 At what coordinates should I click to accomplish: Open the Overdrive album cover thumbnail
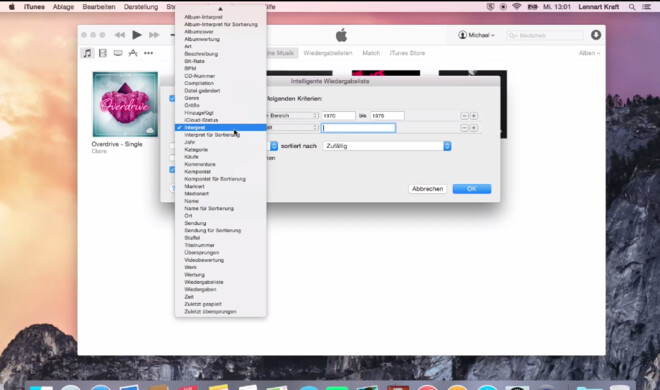125,104
